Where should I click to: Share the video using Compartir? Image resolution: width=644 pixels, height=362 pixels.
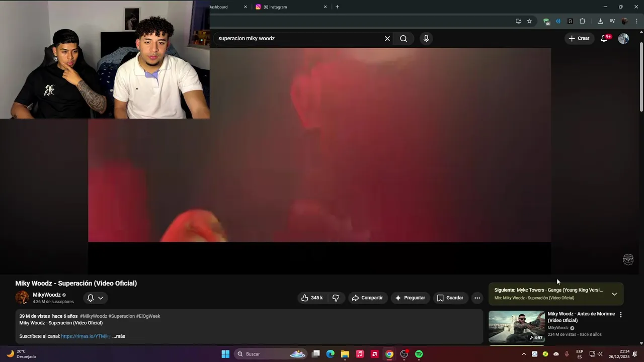367,298
